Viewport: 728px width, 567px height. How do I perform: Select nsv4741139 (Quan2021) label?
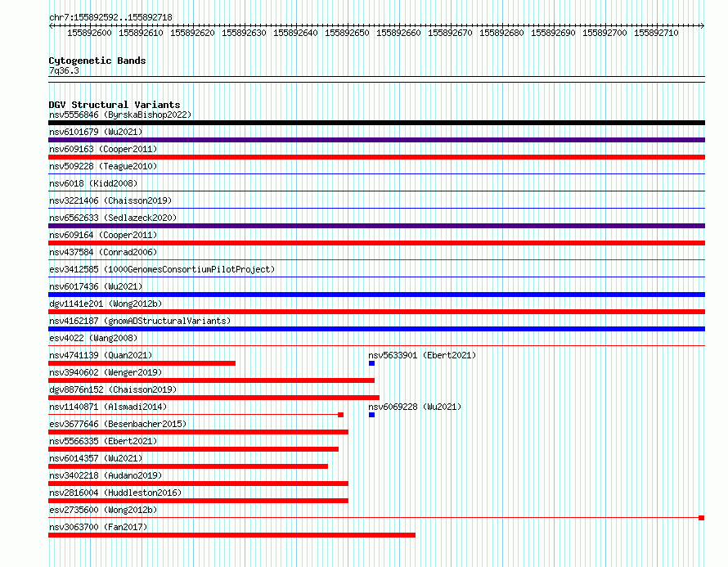point(101,355)
